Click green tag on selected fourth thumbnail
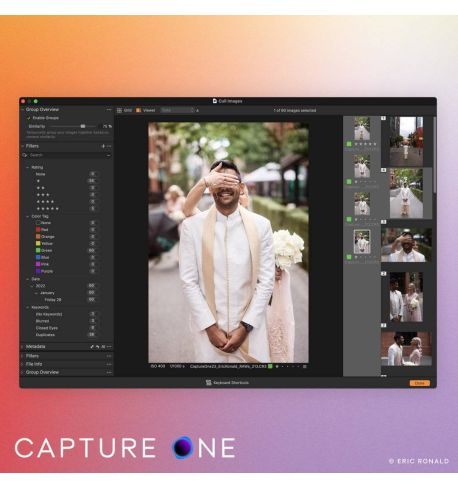 (349, 257)
